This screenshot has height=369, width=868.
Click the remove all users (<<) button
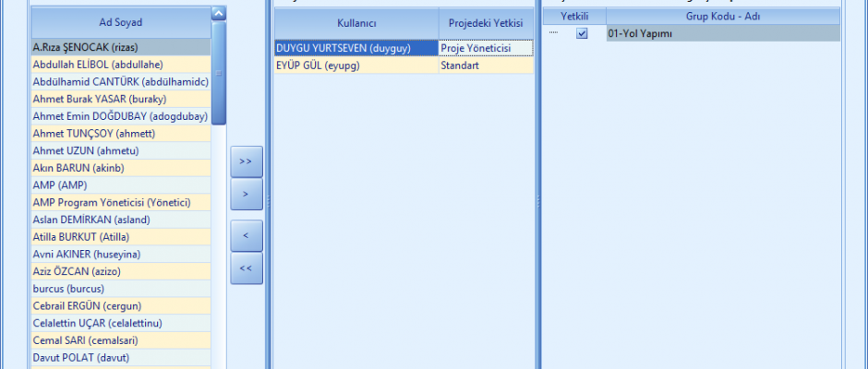coord(246,268)
